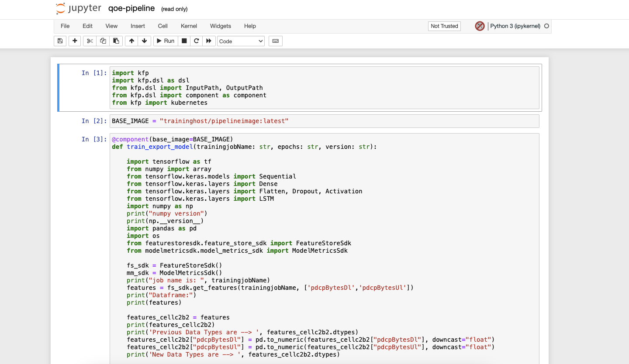The image size is (629, 364).
Task: Open the Widgets menu
Action: pos(221,26)
